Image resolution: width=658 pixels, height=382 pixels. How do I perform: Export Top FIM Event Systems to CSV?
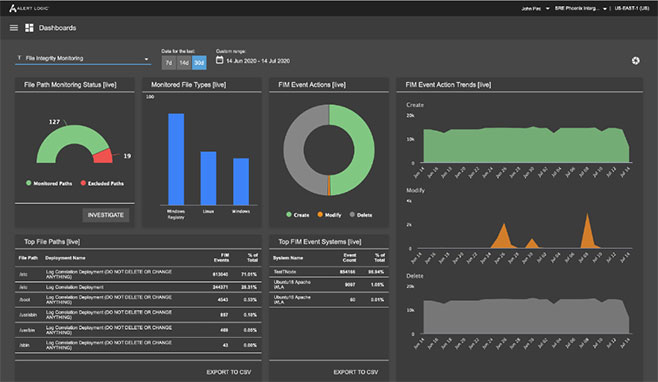(356, 372)
